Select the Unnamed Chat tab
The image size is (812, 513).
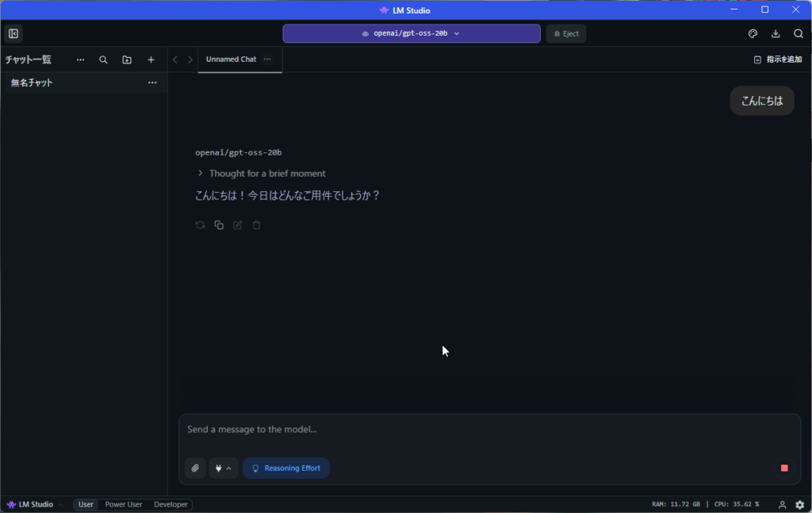(231, 59)
